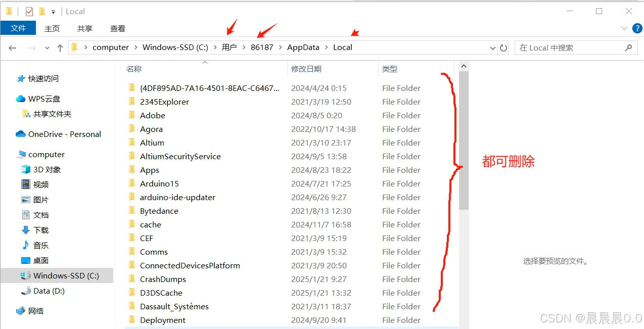This screenshot has height=329, width=644.
Task: Click the scrollbar up arrow
Action: [464, 66]
